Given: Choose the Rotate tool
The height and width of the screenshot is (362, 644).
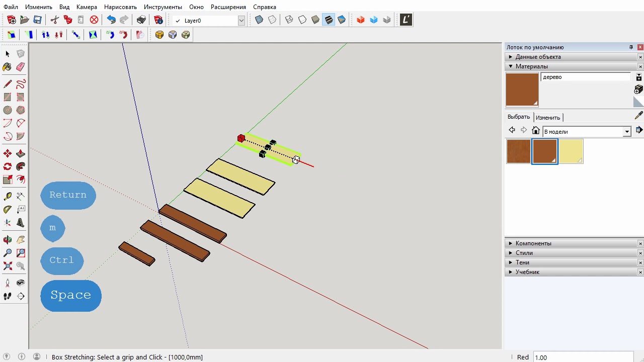Looking at the screenshot, I should [8, 166].
